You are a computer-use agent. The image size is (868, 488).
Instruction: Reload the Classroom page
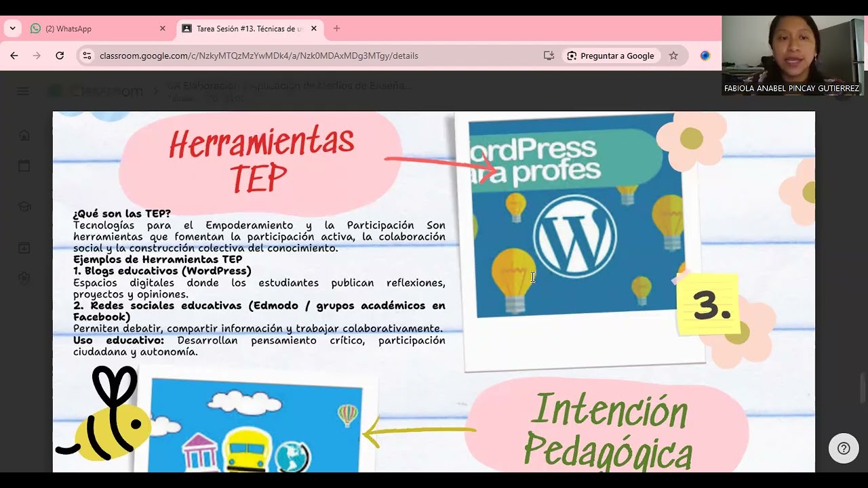[x=60, y=56]
